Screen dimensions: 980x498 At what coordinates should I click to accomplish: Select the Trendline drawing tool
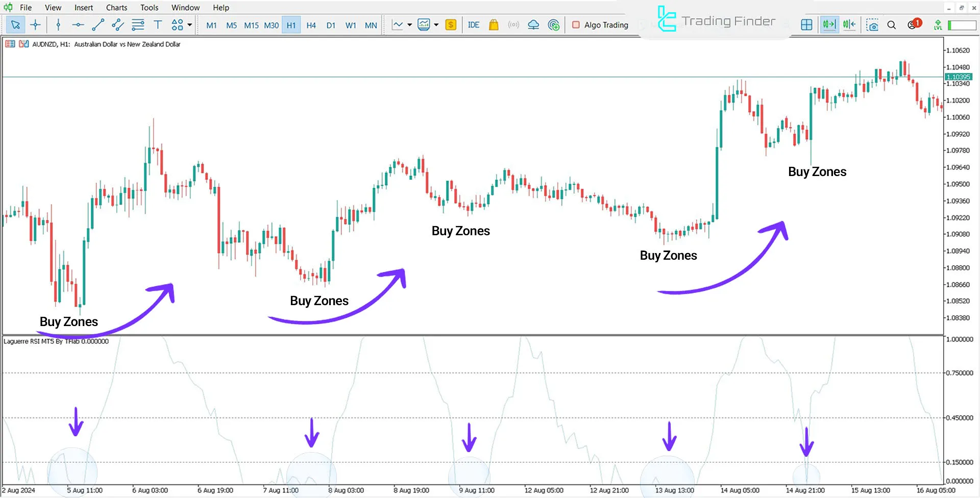click(98, 24)
